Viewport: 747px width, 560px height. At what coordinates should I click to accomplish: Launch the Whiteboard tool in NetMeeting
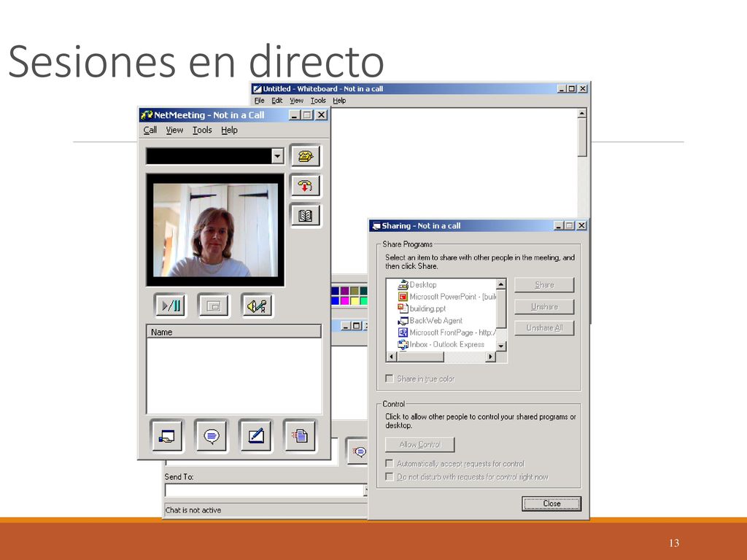click(x=256, y=435)
